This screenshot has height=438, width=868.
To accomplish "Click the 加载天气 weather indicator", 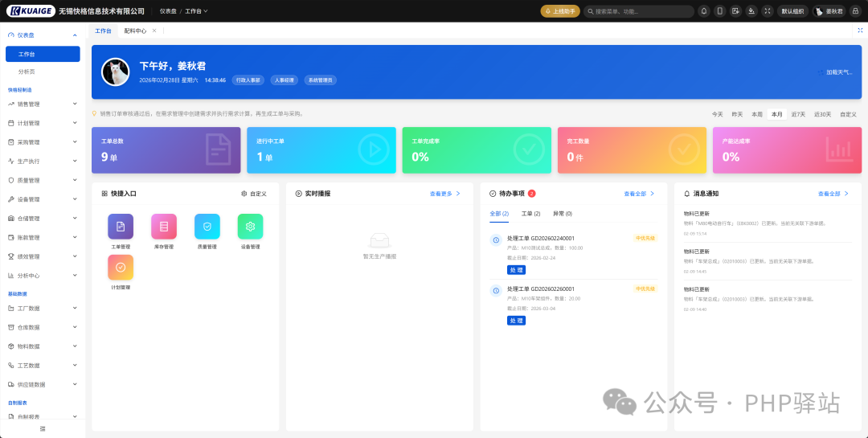I will [835, 72].
